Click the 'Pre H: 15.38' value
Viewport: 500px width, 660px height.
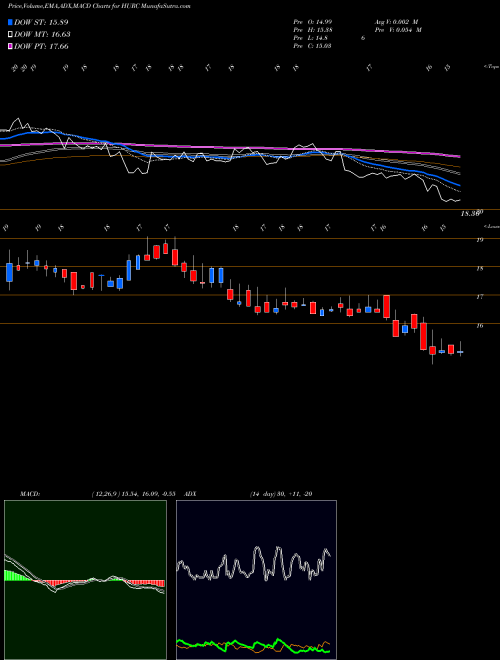pyautogui.click(x=313, y=30)
